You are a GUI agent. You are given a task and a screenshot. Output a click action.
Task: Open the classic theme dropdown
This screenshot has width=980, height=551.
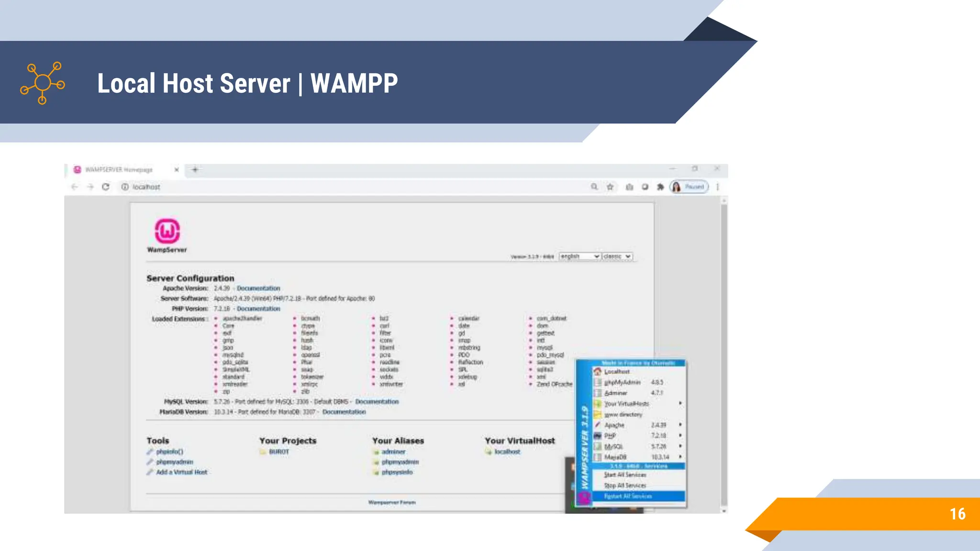[x=617, y=256]
